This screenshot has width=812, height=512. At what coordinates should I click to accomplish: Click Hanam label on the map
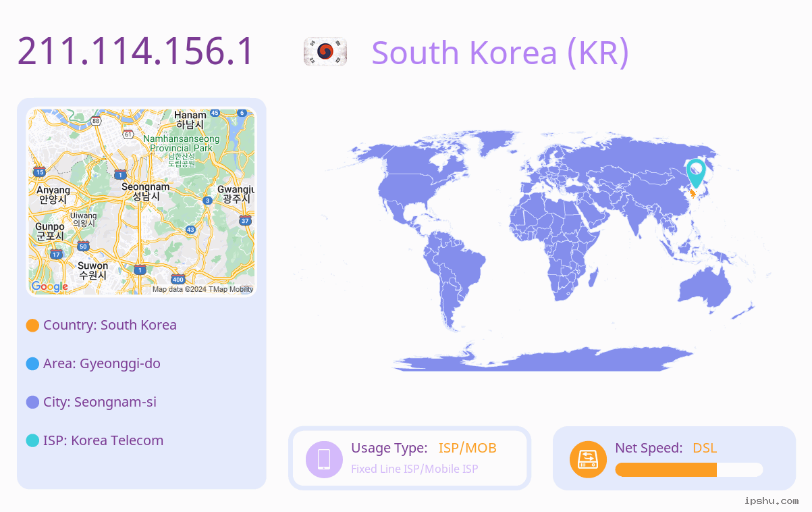point(190,120)
